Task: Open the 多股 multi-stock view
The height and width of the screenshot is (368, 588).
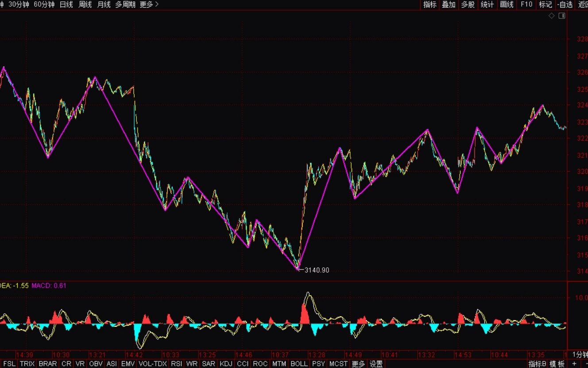Action: pyautogui.click(x=468, y=4)
